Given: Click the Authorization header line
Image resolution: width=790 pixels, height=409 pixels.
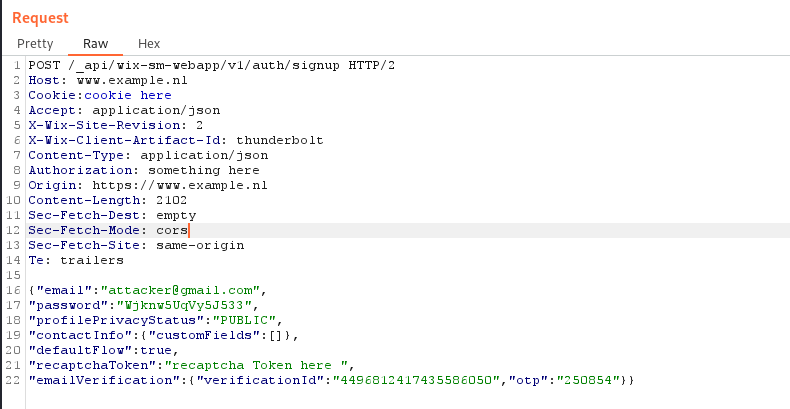Looking at the screenshot, I should pyautogui.click(x=144, y=170).
